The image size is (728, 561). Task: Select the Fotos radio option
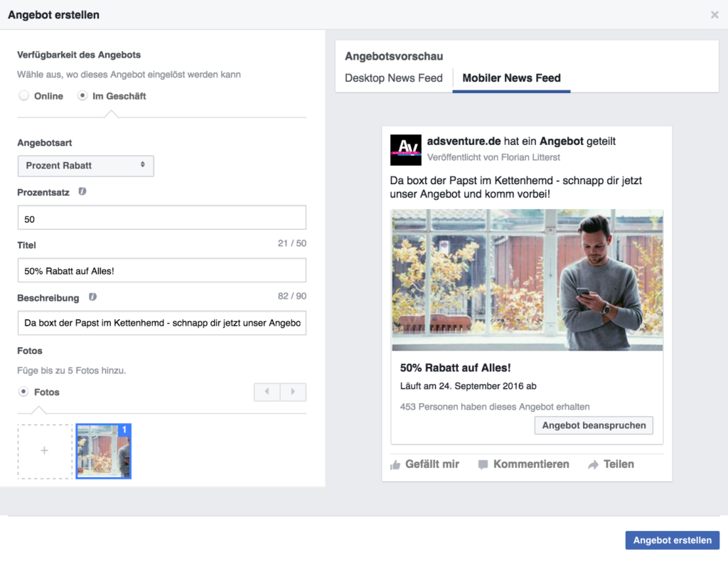(x=24, y=392)
